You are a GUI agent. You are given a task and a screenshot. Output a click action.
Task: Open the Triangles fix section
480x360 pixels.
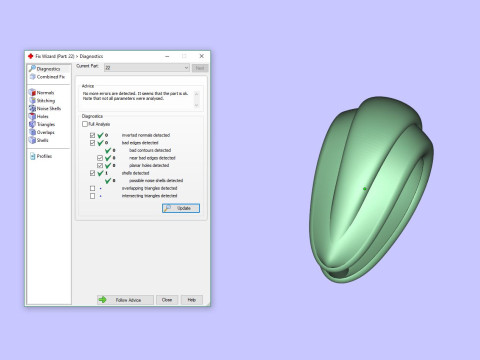42,124
